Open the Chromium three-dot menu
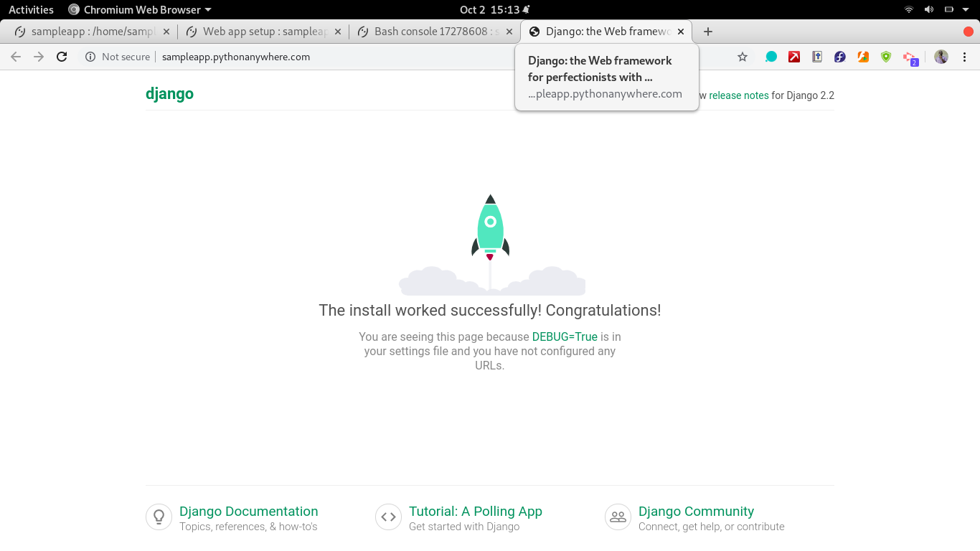Screen dimensions: 980x551 tap(964, 57)
